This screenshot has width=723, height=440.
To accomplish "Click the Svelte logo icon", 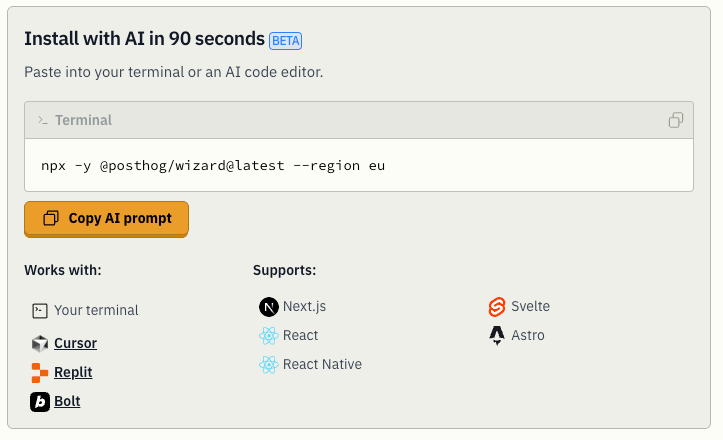I will (497, 306).
